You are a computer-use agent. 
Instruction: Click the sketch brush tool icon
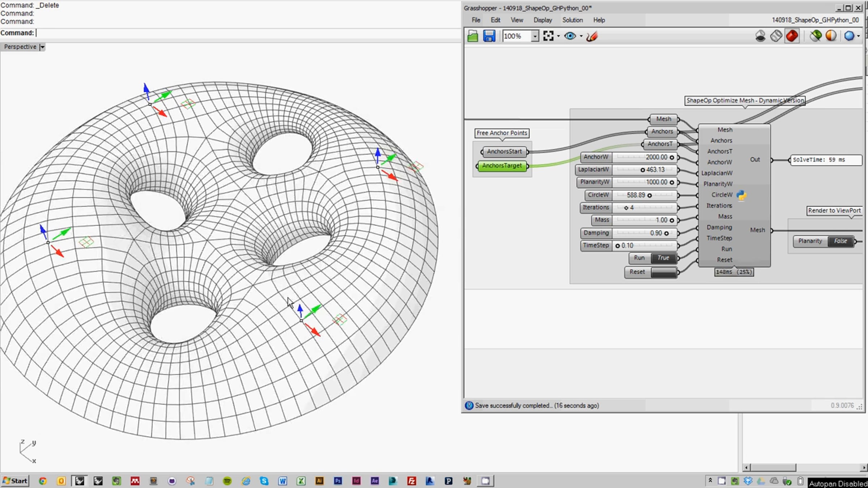(592, 36)
